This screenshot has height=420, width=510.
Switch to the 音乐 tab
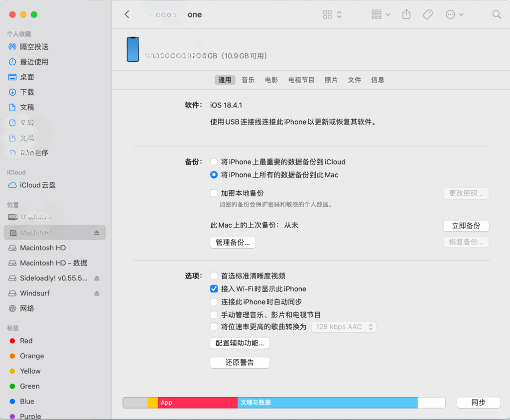tap(248, 80)
